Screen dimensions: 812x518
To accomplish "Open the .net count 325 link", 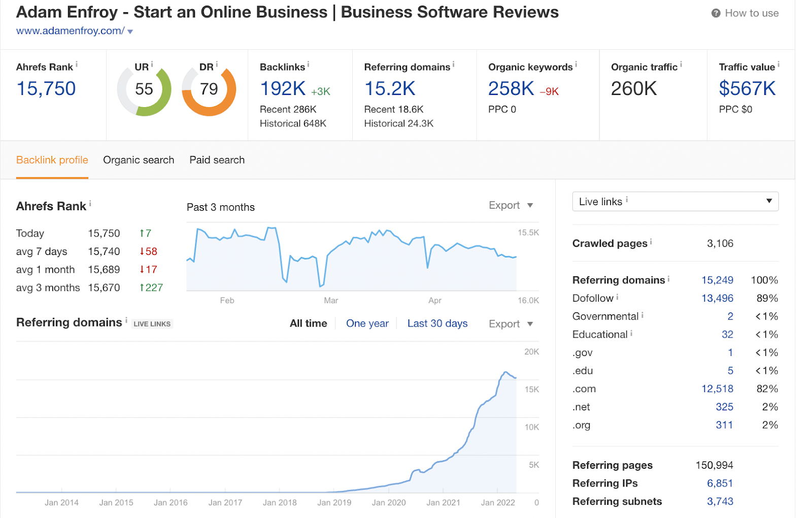I will [x=724, y=407].
